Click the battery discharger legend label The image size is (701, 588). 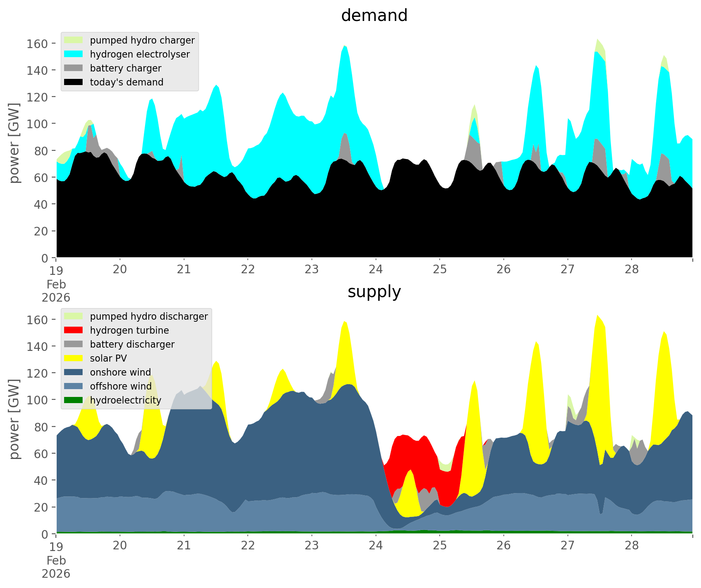click(132, 344)
